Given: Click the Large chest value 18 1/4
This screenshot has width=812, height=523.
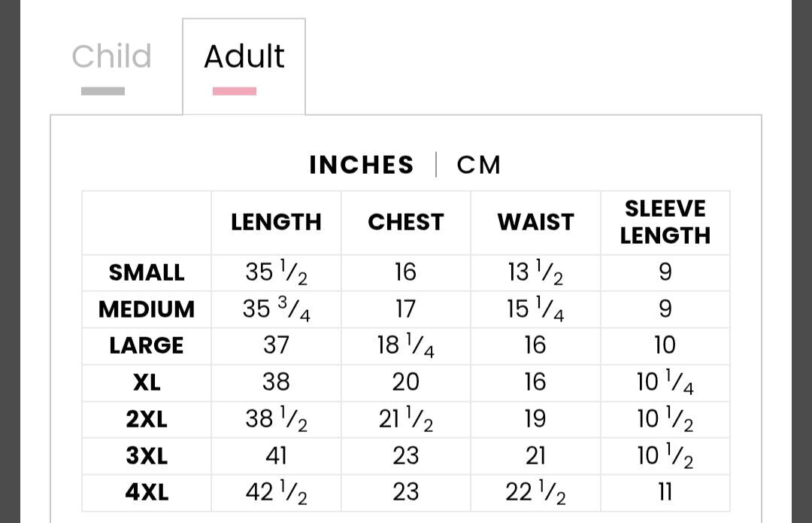Looking at the screenshot, I should coord(406,345).
